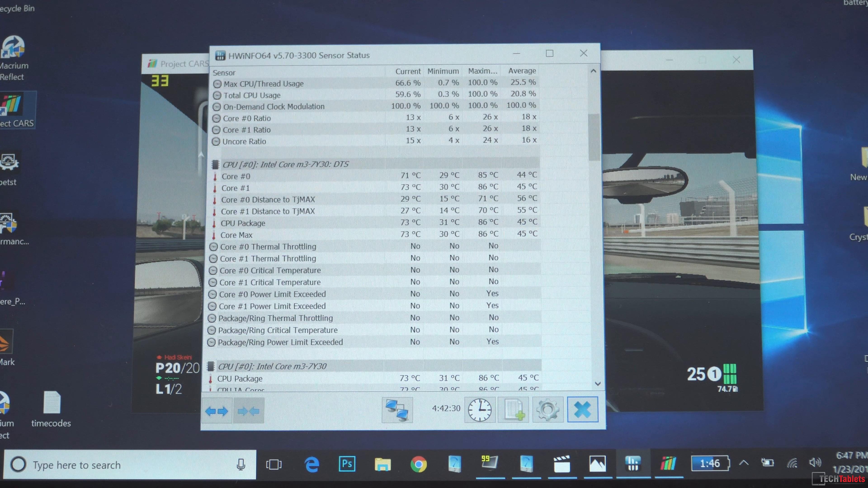
Task: Click the sensor list scroll-down arrow
Action: pyautogui.click(x=598, y=384)
